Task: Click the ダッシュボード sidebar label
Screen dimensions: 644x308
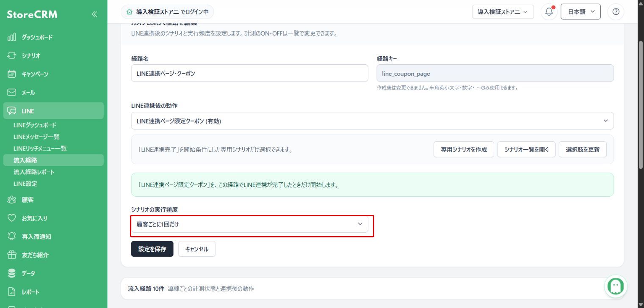Action: click(37, 37)
